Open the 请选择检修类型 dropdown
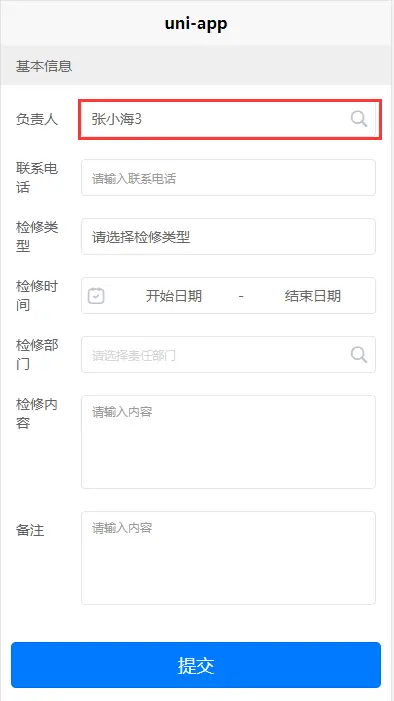The height and width of the screenshot is (701, 394). [228, 236]
